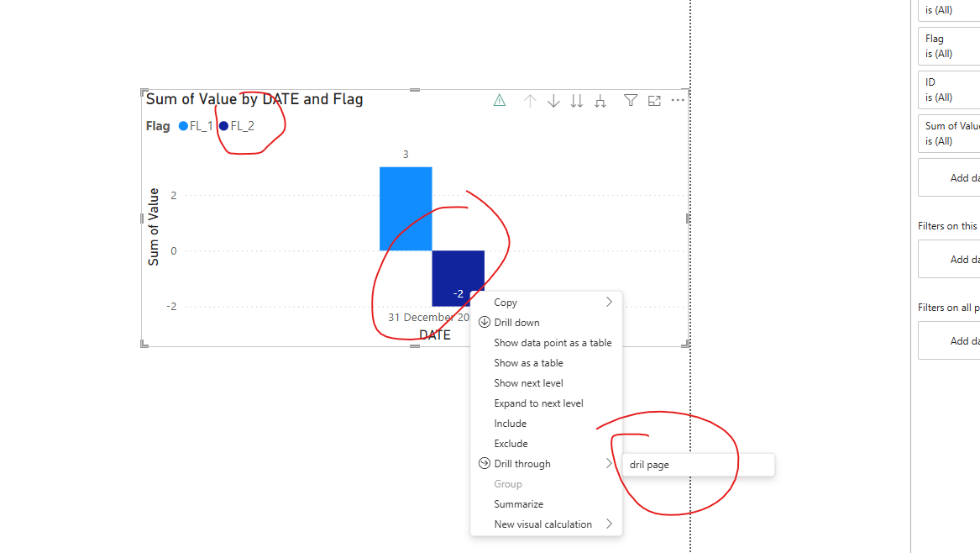Click the 31 December date axis label
Screen dimensions: 980x553
[429, 317]
